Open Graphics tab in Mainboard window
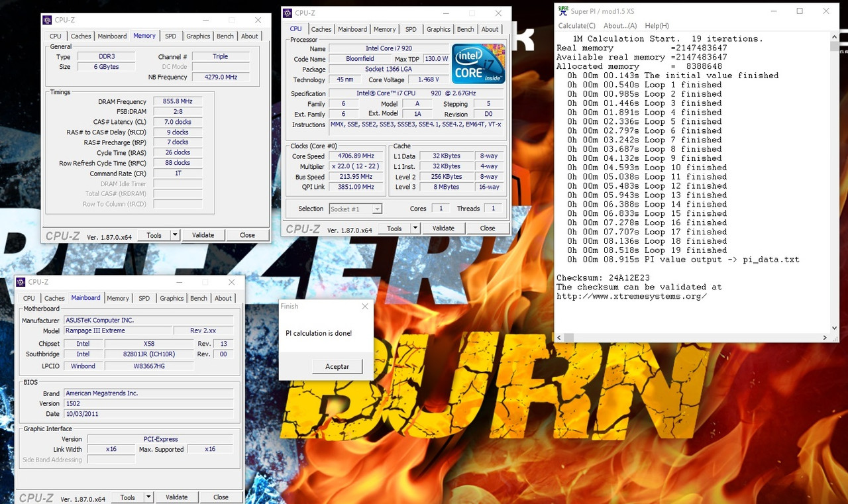Viewport: 848px width, 504px height. point(171,299)
